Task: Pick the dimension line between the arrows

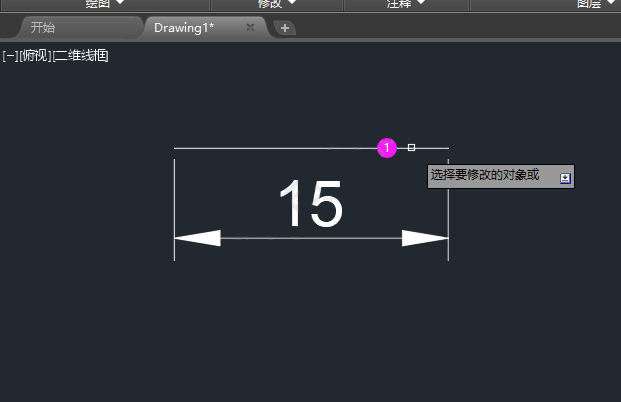Action: (x=311, y=238)
